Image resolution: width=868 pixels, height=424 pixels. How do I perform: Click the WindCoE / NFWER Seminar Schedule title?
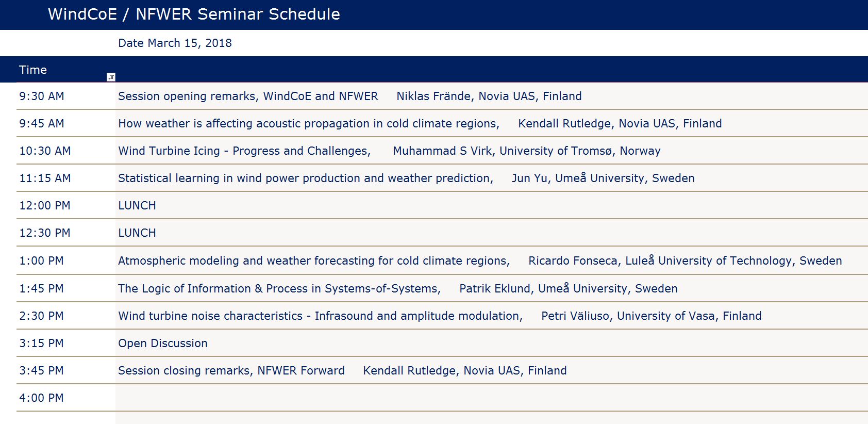point(194,14)
